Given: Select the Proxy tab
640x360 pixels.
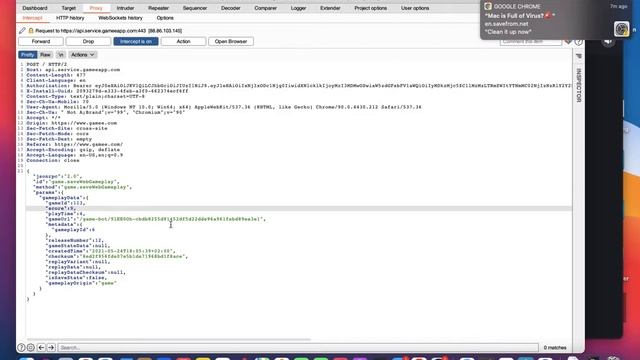Looking at the screenshot, I should tap(96, 8).
